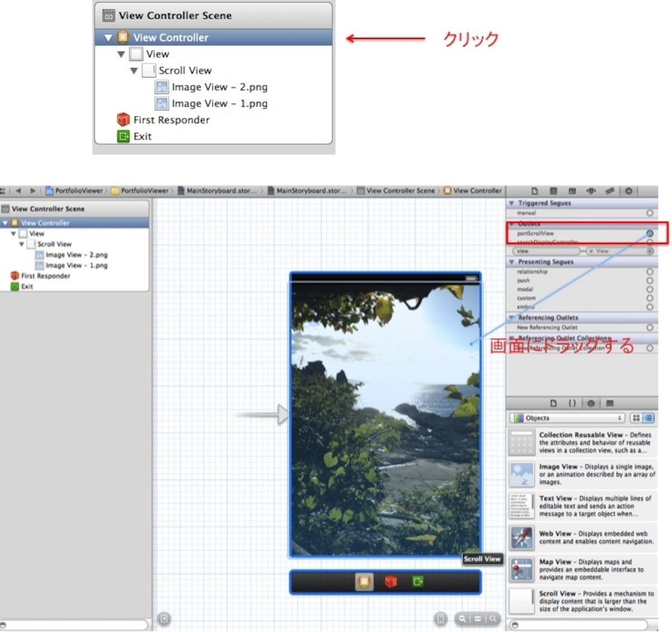Click the portScrollView outlet connection circle
This screenshot has height=632, width=672.
click(x=650, y=233)
